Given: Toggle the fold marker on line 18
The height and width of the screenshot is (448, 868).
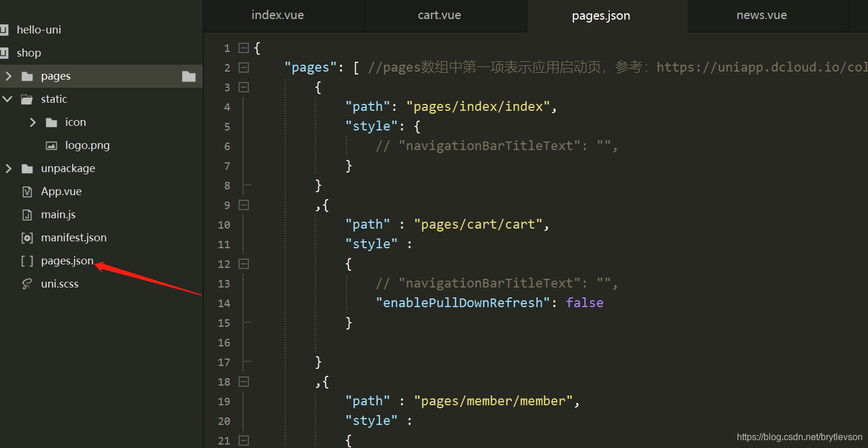Looking at the screenshot, I should click(244, 382).
